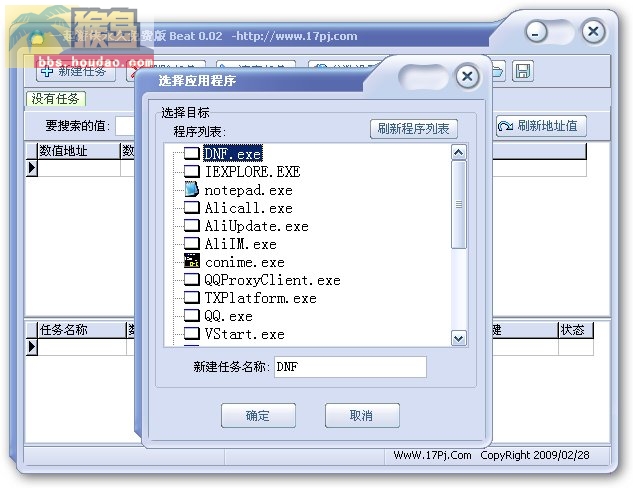
Task: Select QQProxyClient.exe in the program list
Action: click(272, 280)
